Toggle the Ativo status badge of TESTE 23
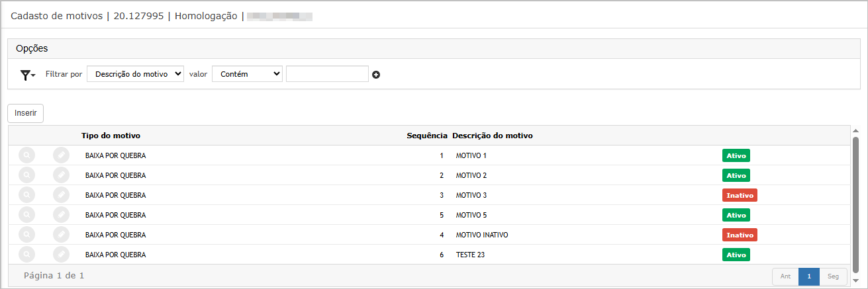This screenshot has height=289, width=868. point(736,255)
